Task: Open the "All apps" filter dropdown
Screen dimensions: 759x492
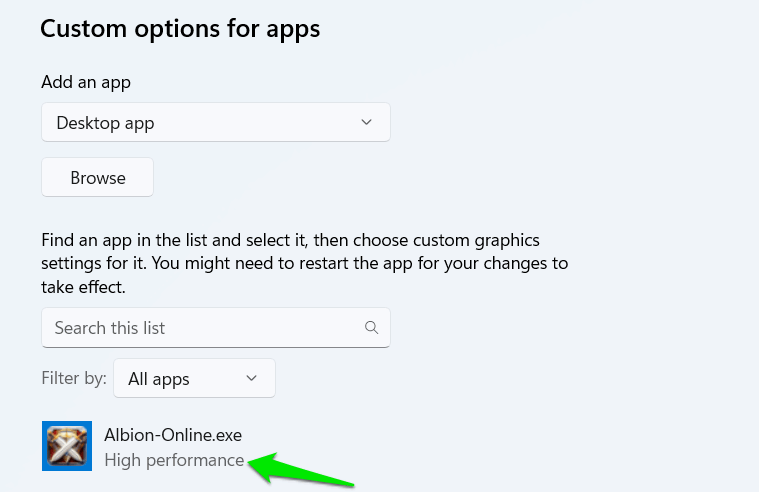Action: pos(194,379)
